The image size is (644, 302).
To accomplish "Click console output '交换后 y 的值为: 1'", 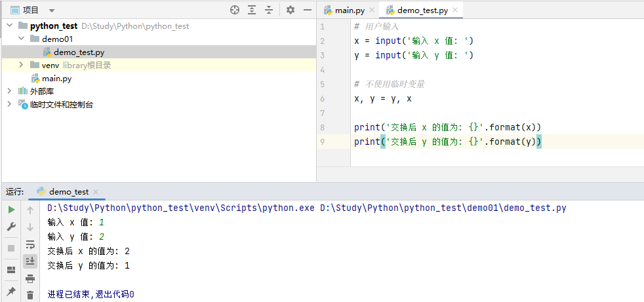I will pos(89,265).
